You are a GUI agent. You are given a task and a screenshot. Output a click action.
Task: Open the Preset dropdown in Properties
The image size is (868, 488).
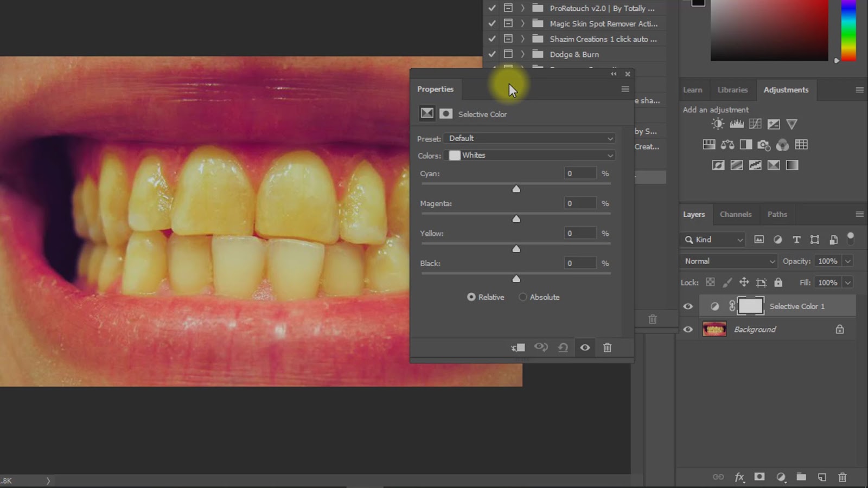[529, 138]
